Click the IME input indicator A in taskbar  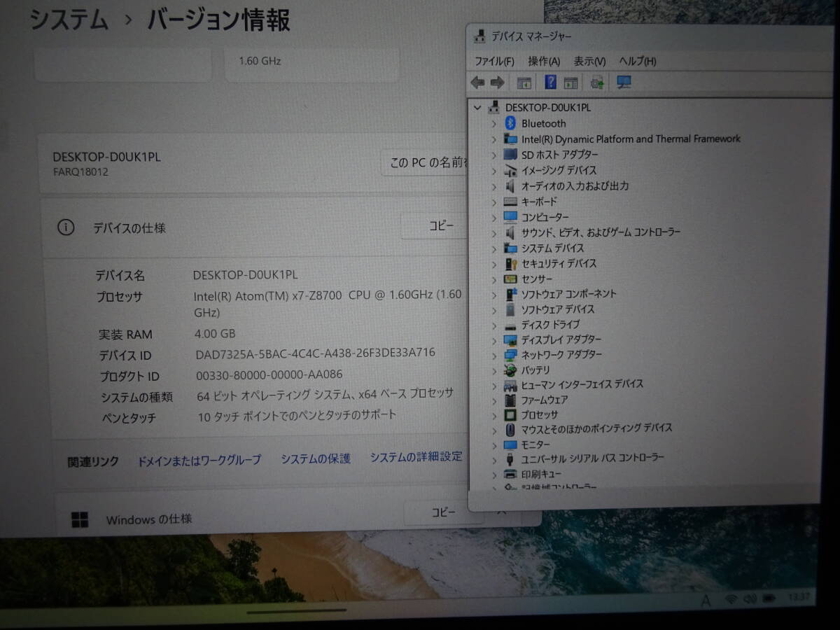point(706,600)
